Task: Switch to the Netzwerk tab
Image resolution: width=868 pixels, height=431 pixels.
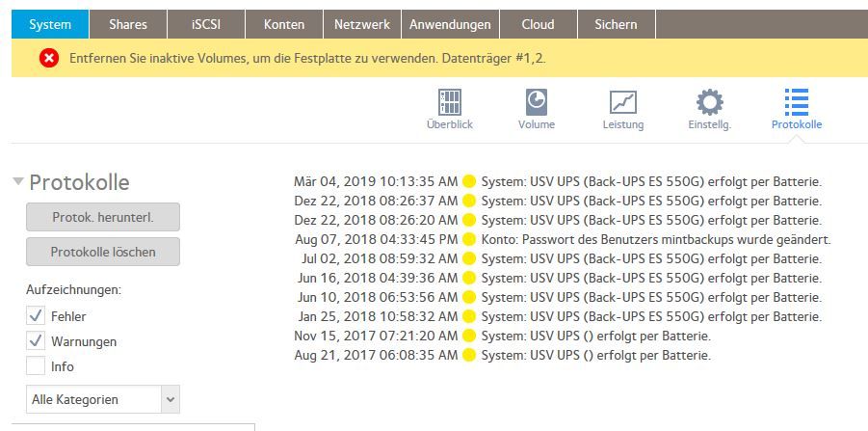Action: point(362,24)
